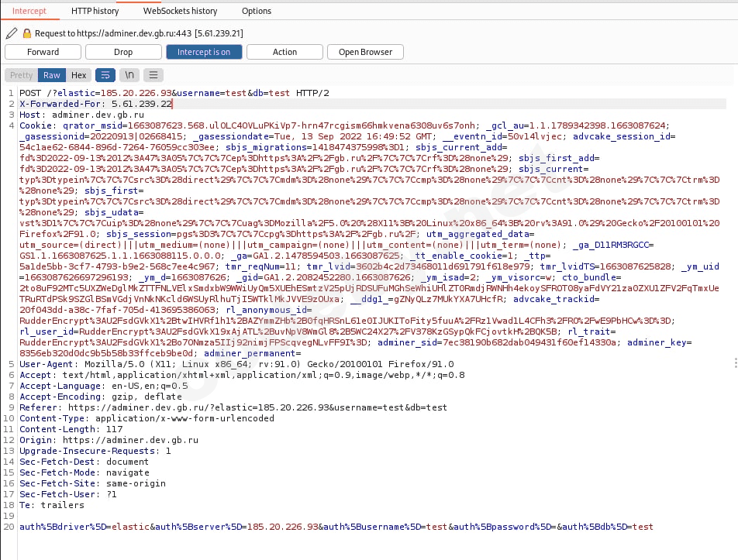
Task: Click the padlock HTTPS icon
Action: point(26,33)
